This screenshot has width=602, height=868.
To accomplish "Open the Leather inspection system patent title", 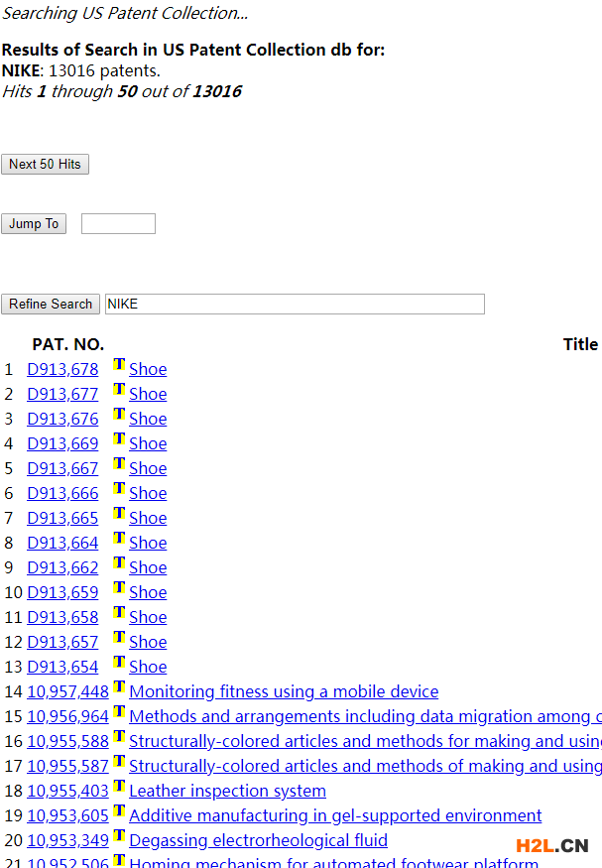I will click(227, 791).
